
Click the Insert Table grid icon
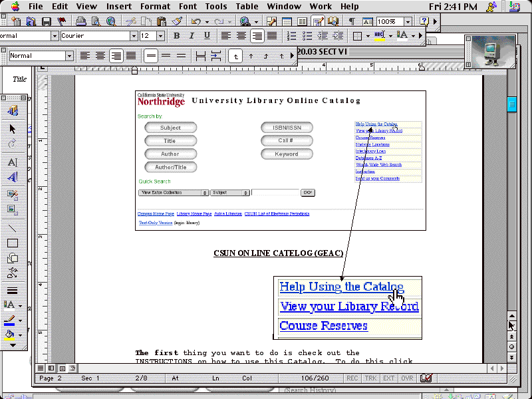[287, 22]
